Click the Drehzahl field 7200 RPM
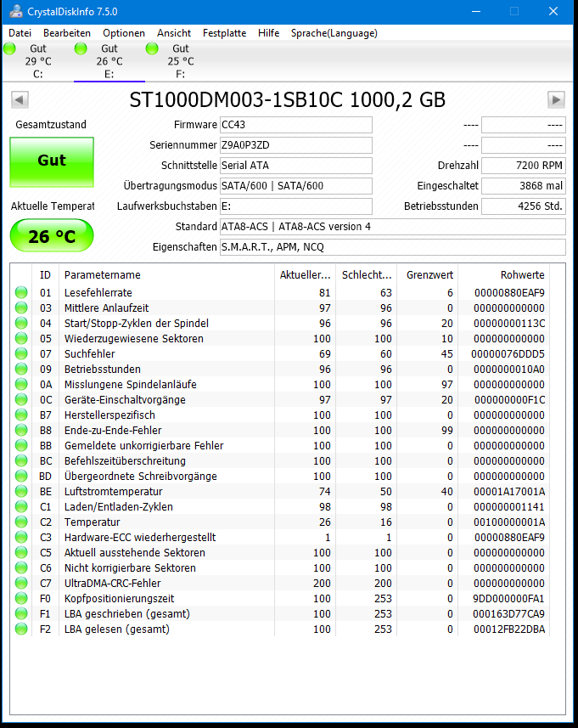The image size is (578, 728). pyautogui.click(x=524, y=166)
